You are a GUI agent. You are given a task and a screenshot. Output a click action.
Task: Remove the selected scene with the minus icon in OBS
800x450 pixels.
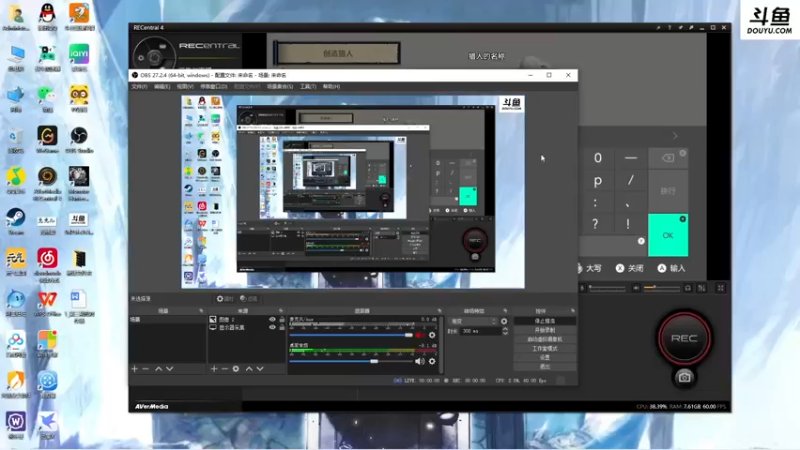click(x=145, y=368)
